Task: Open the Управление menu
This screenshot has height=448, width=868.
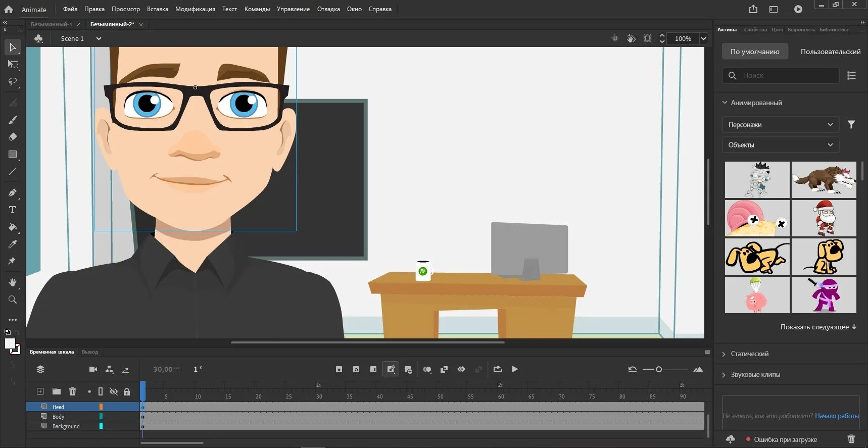Action: (293, 9)
